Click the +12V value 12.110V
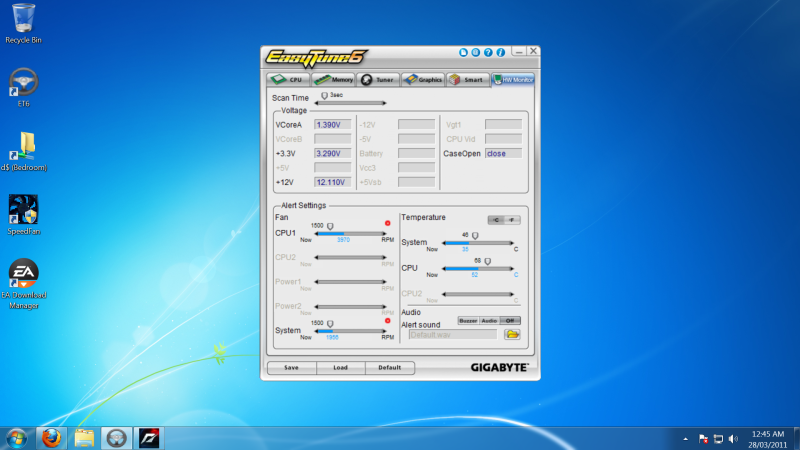This screenshot has height=450, width=800. click(x=333, y=182)
